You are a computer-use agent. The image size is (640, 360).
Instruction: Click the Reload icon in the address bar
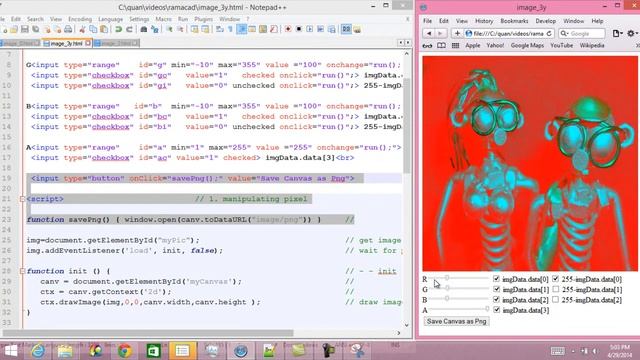549,33
